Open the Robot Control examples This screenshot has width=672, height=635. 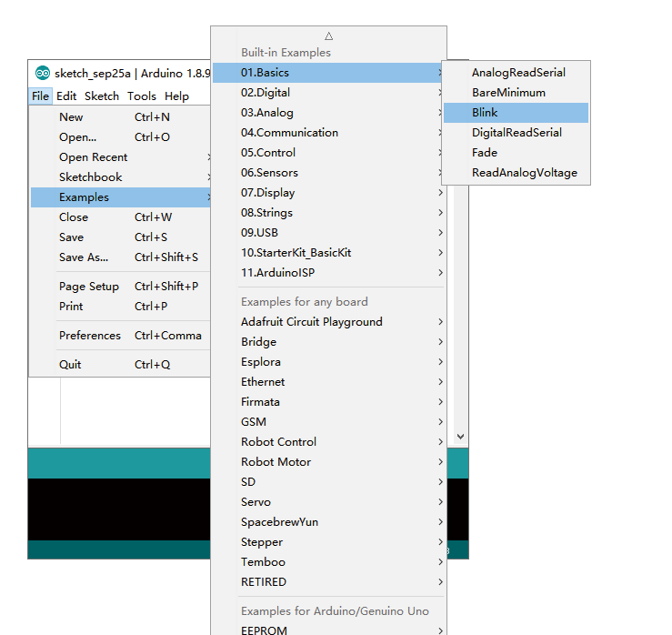click(328, 442)
